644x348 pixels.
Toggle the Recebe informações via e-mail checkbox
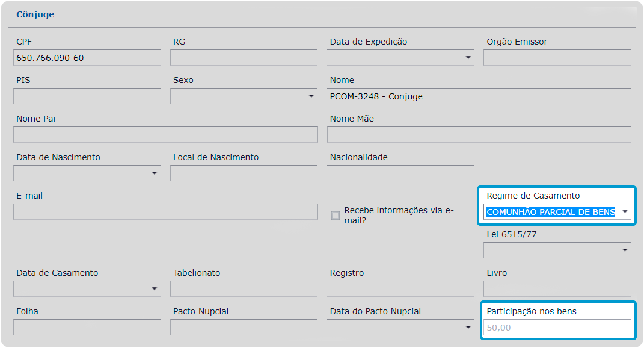pyautogui.click(x=336, y=216)
